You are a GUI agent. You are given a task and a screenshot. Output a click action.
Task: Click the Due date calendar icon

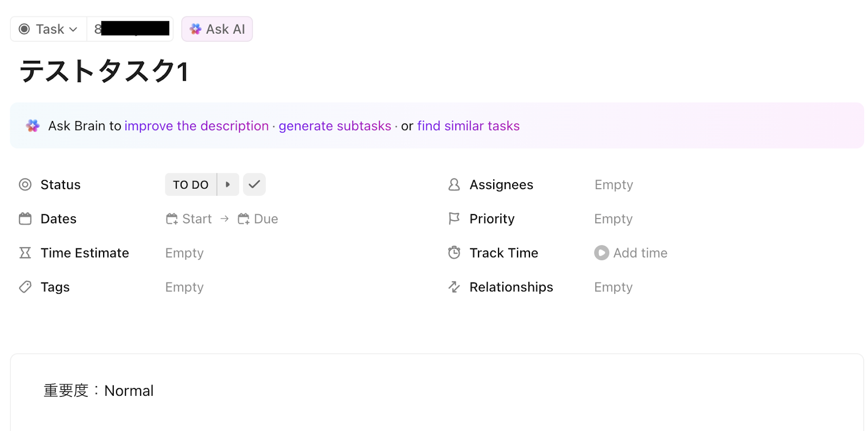[x=244, y=219]
